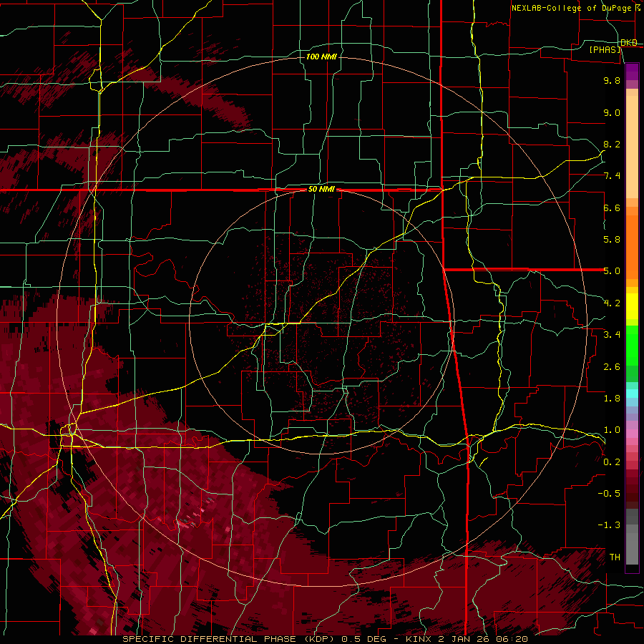Click the 7.4 legend value
This screenshot has height=644, width=644.
(x=612, y=176)
